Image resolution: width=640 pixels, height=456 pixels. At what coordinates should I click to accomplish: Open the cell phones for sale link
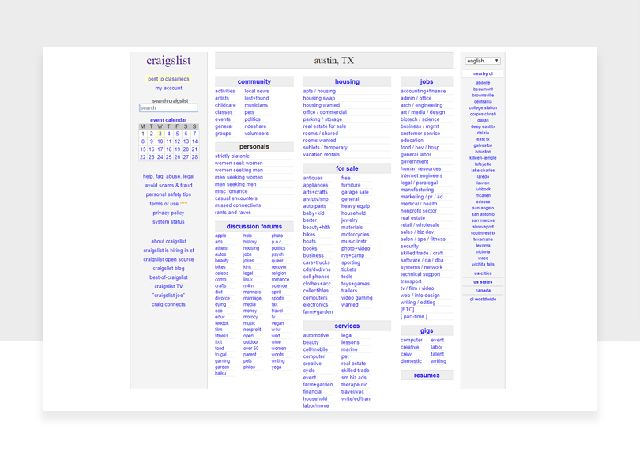(316, 276)
